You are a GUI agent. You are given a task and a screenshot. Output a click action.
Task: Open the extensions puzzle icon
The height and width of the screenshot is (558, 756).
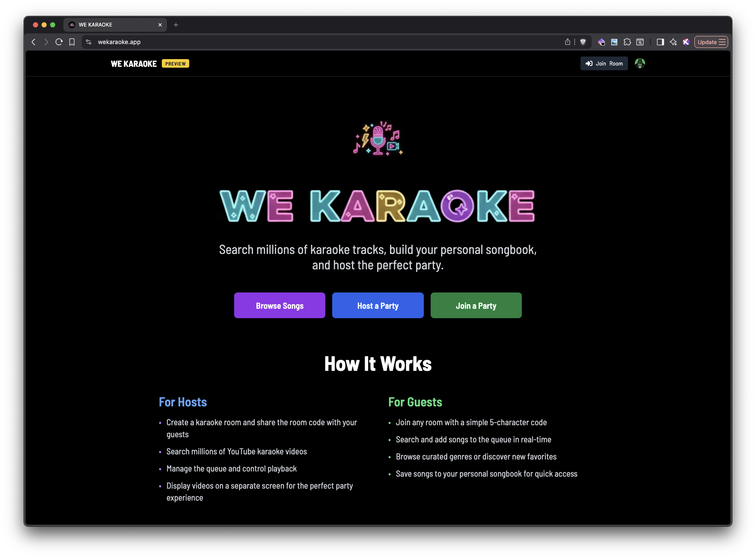(x=628, y=42)
